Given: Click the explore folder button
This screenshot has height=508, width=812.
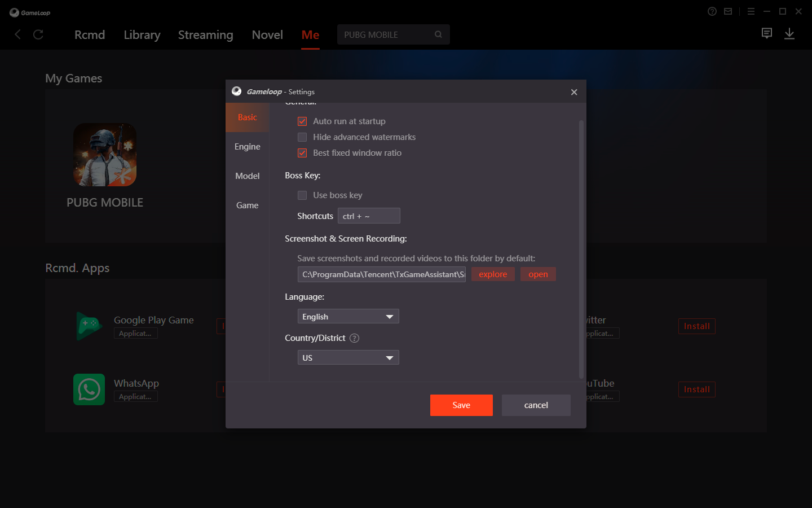Looking at the screenshot, I should pos(493,274).
